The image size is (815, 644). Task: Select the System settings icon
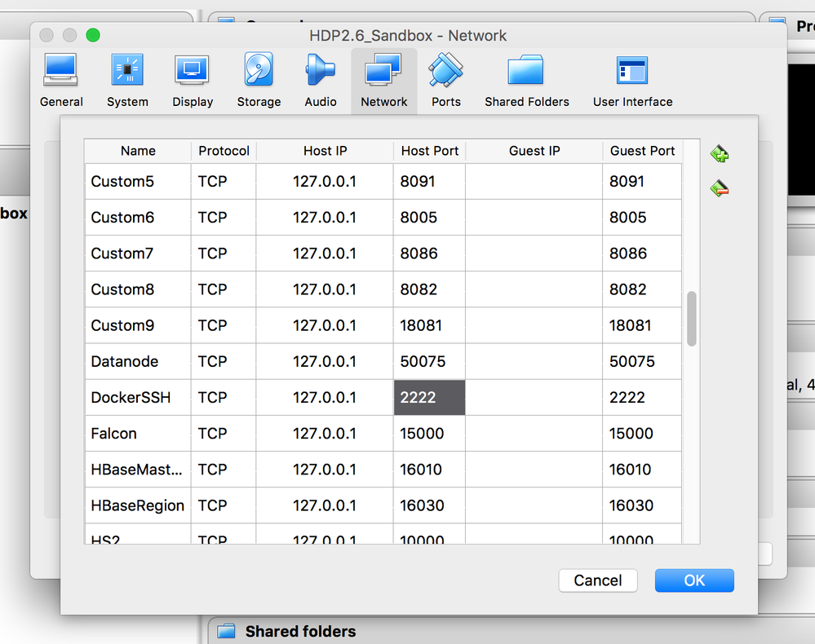coord(127,81)
